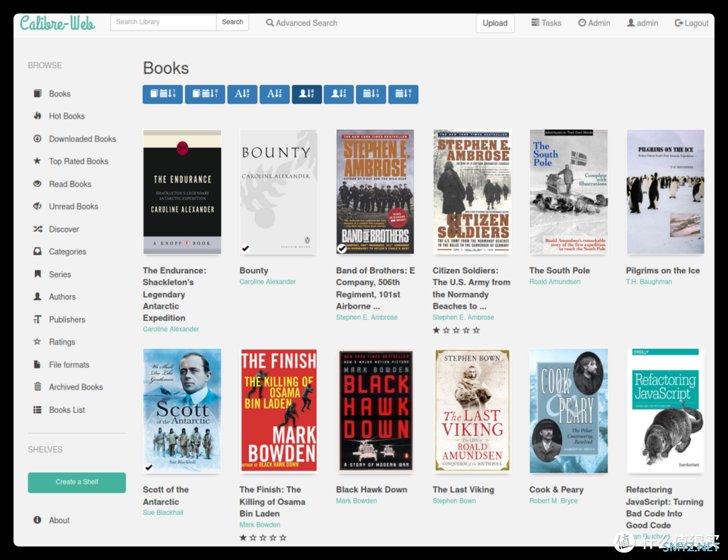Image resolution: width=728 pixels, height=560 pixels.
Task: Open the Scott of the Antarctic cover
Action: (182, 411)
